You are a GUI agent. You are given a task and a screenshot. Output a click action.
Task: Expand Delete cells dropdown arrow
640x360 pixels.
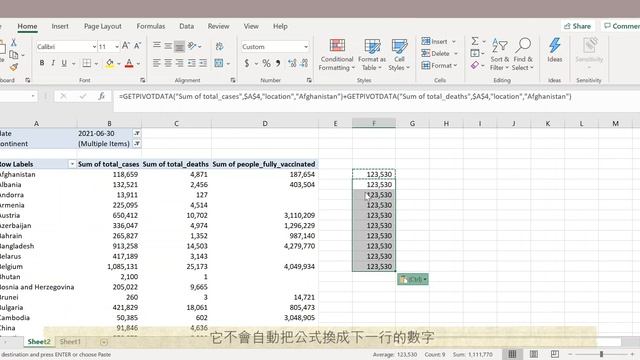pyautogui.click(x=456, y=53)
